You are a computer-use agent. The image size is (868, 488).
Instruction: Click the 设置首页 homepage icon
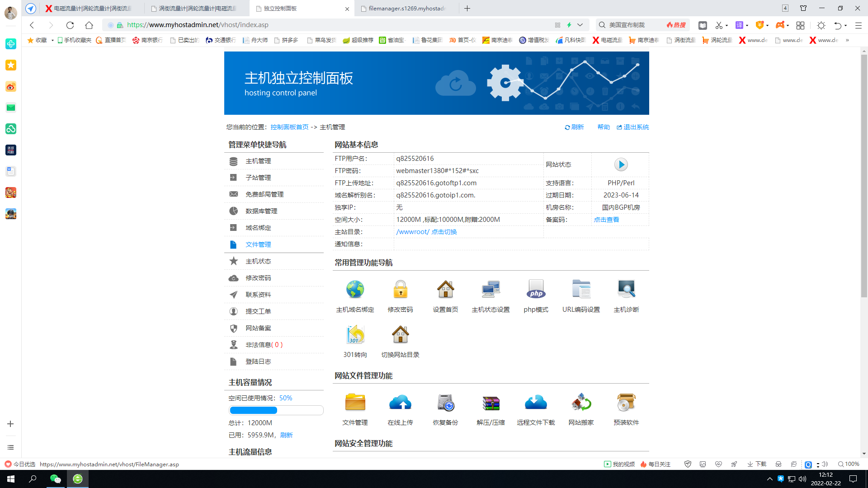(x=446, y=289)
